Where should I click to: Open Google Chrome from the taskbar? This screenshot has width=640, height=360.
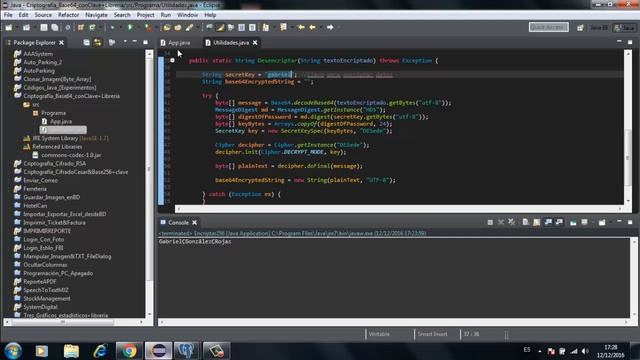[129, 351]
